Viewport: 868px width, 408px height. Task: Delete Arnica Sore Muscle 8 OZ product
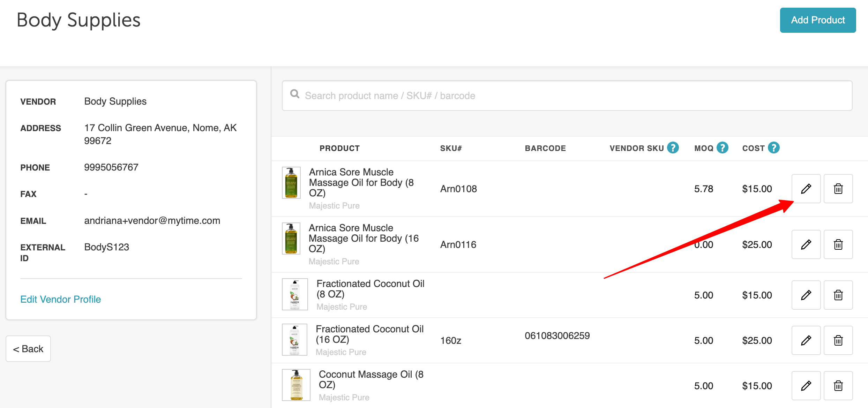pos(838,189)
